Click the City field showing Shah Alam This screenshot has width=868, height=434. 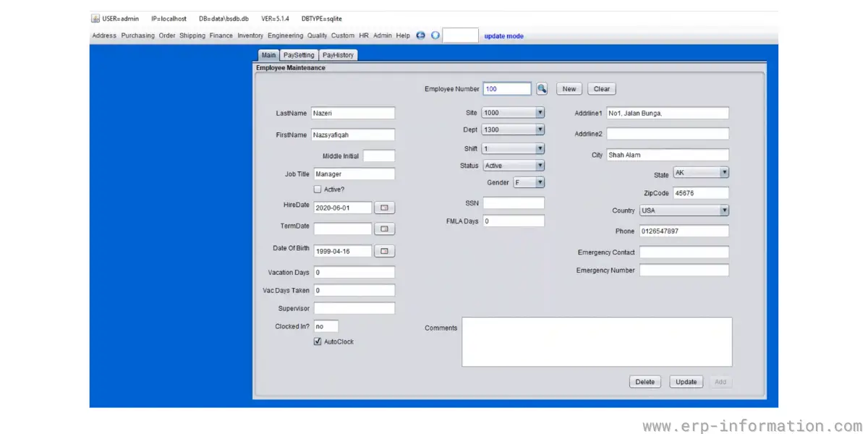coord(668,155)
